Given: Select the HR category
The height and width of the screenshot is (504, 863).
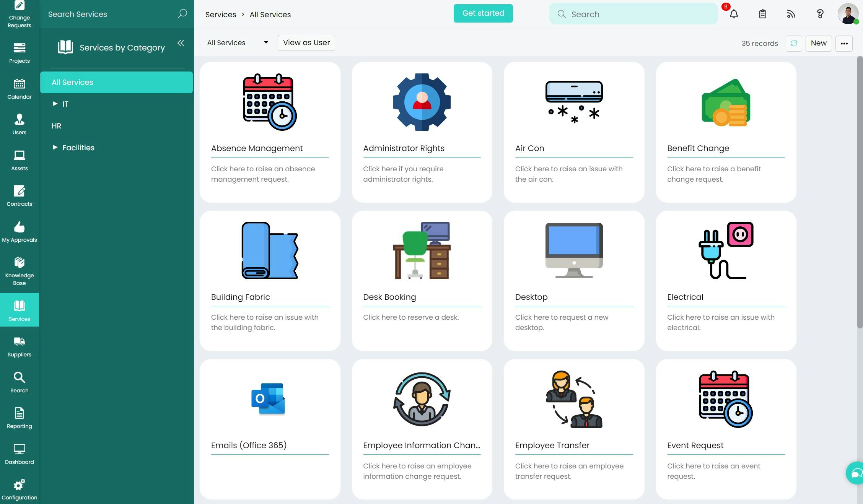Looking at the screenshot, I should [x=57, y=126].
